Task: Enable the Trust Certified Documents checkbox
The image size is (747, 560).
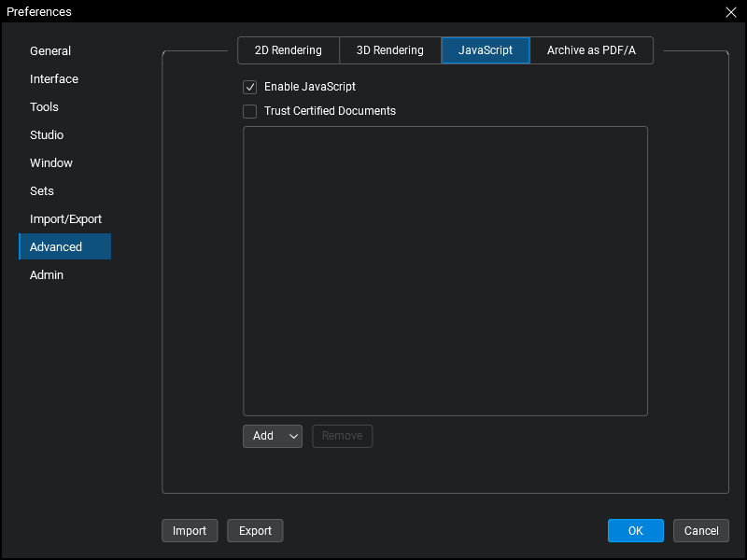Action: (x=250, y=111)
